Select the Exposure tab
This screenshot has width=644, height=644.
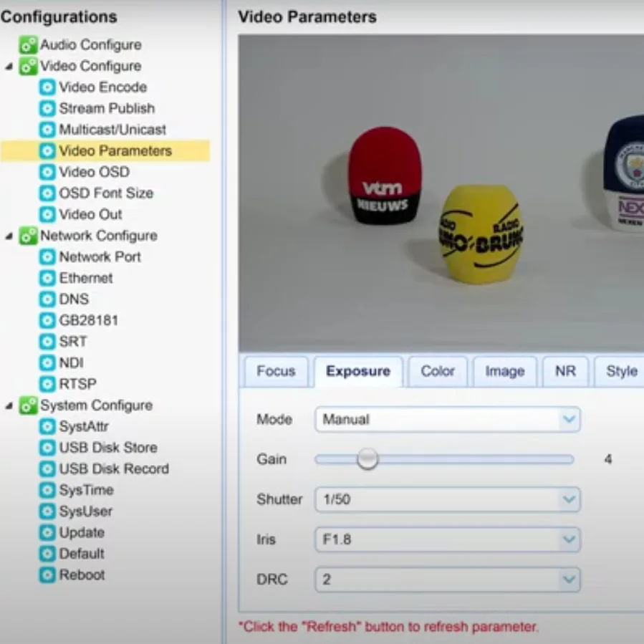point(358,371)
